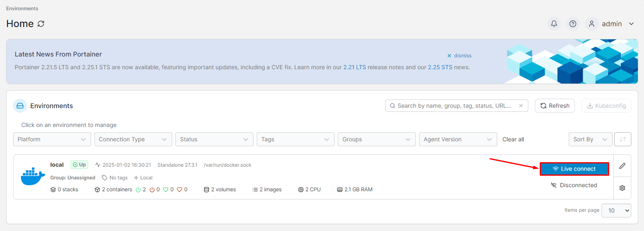Click the healthy containers green heart icon
The width and height of the screenshot is (644, 231).
tap(166, 190)
